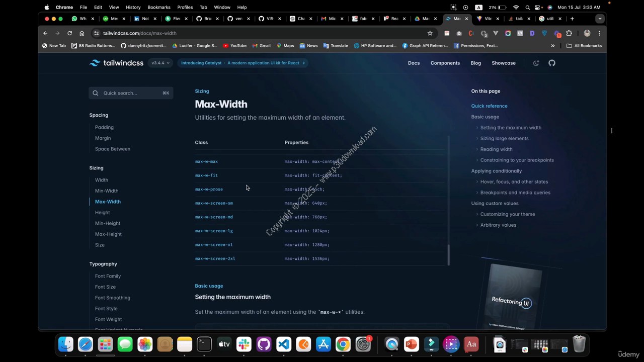Viewport: 644px width, 362px height.
Task: Open Visual Studio Code from the Dock
Action: [284, 344]
